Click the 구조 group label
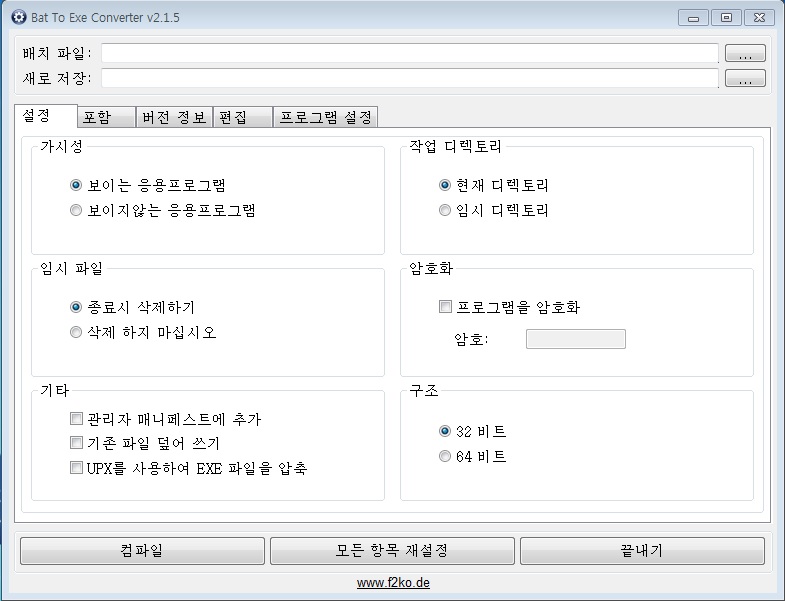The height and width of the screenshot is (601, 785). click(424, 391)
